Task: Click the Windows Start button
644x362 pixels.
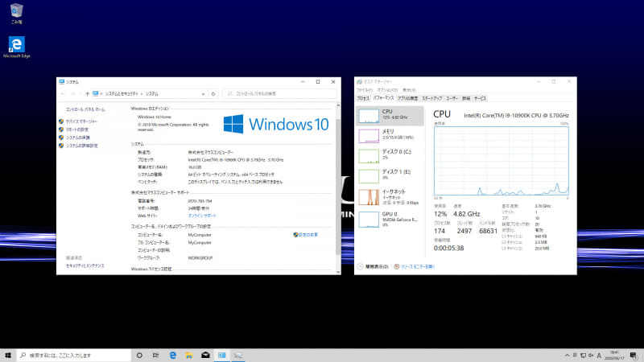Action: click(8, 355)
